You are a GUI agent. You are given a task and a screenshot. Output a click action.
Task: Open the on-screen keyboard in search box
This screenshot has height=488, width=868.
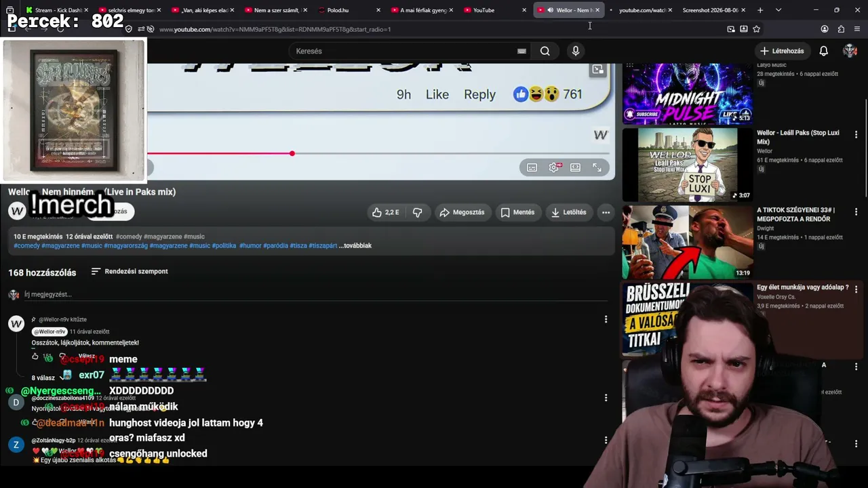521,51
